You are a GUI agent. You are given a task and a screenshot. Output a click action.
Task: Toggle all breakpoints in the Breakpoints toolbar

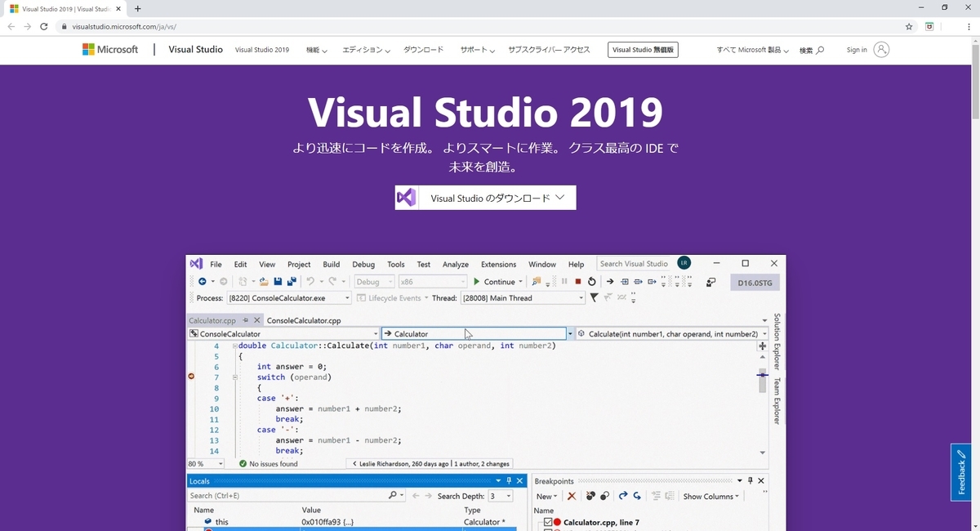(604, 496)
